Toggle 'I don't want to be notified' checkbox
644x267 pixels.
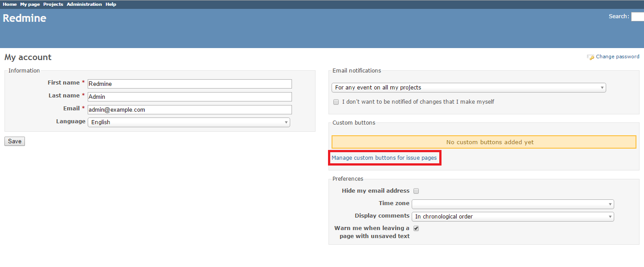pyautogui.click(x=336, y=102)
